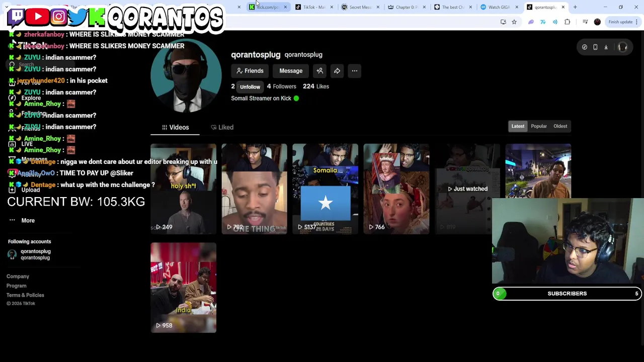Image resolution: width=644 pixels, height=362 pixels.
Task: Open Upload in TikTok sidebar
Action: click(25, 190)
